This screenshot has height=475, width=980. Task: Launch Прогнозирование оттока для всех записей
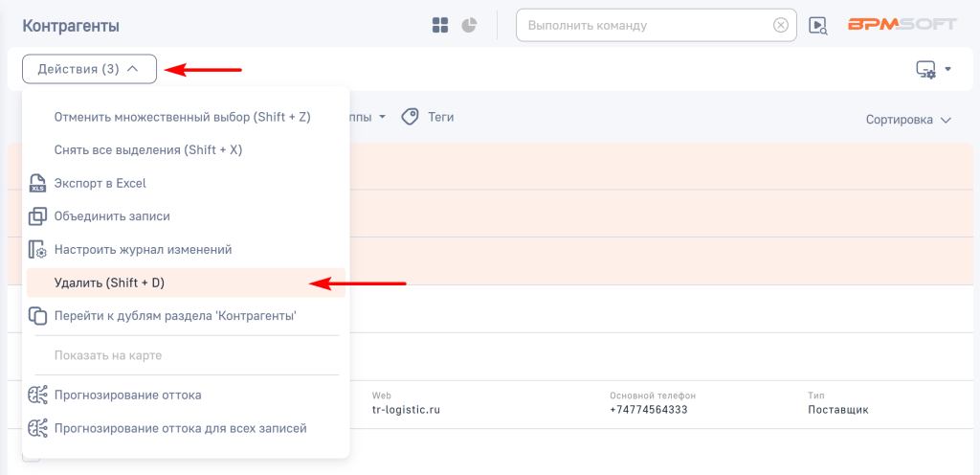(180, 428)
